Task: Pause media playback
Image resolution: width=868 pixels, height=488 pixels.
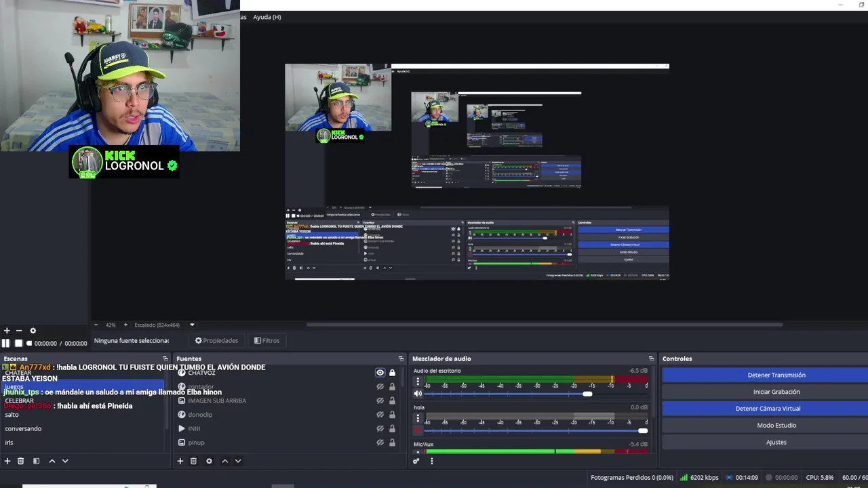Action: click(x=6, y=343)
